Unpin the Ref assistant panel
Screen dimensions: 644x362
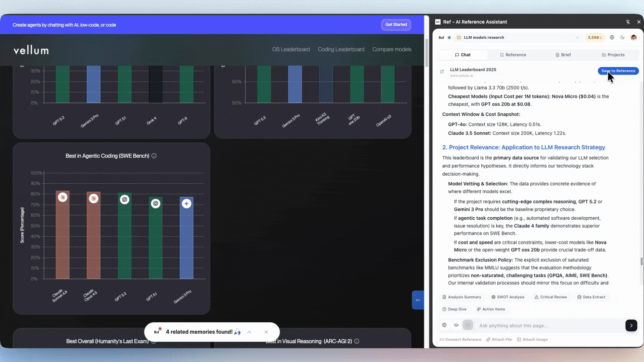pos(628,22)
